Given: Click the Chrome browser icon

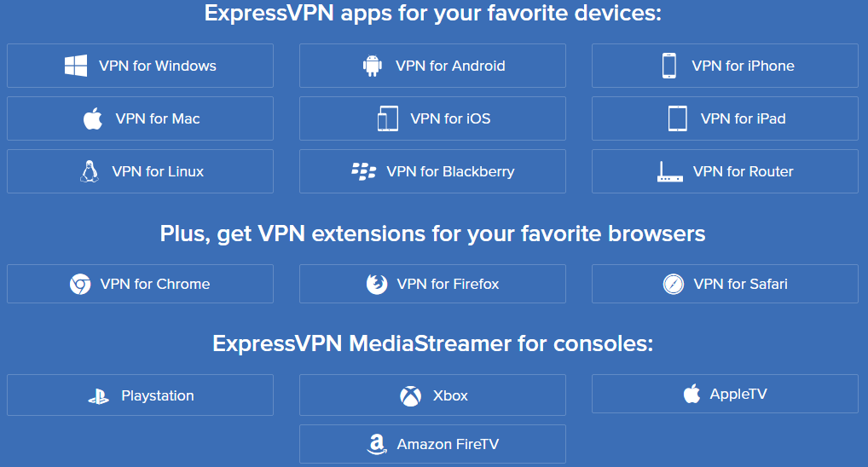Looking at the screenshot, I should [80, 284].
